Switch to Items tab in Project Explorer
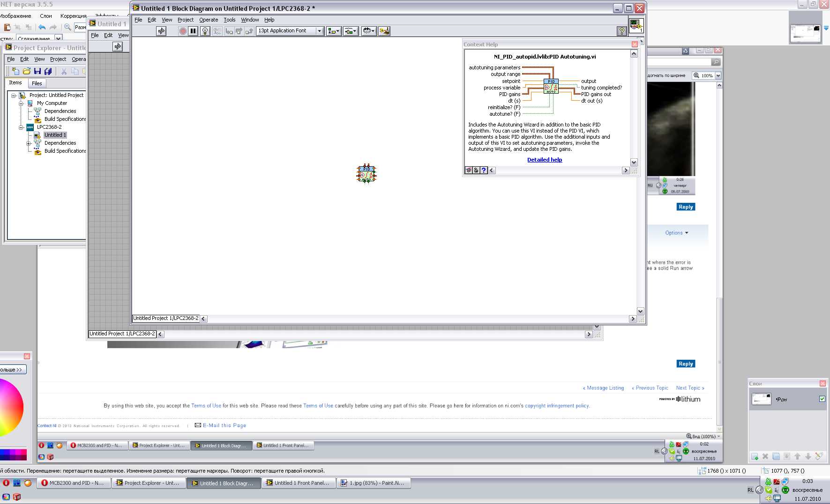Image resolution: width=830 pixels, height=504 pixels. pyautogui.click(x=15, y=83)
